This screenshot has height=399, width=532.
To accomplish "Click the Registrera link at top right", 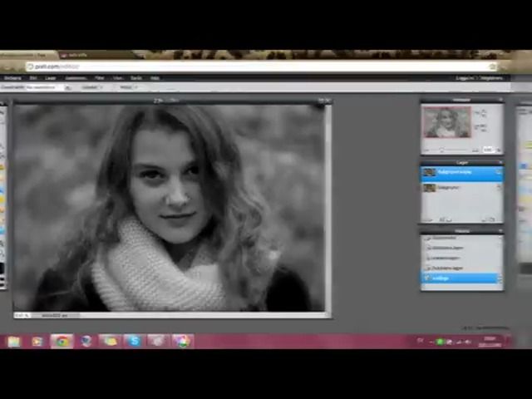I will [492, 78].
